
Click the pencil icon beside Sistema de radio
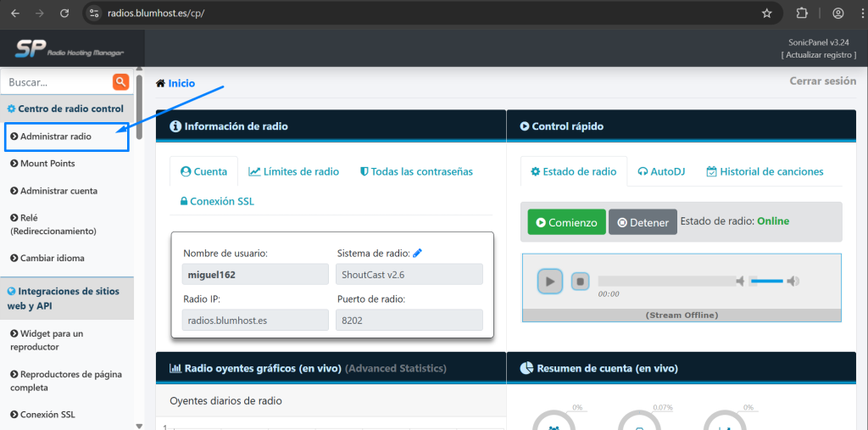tap(417, 253)
